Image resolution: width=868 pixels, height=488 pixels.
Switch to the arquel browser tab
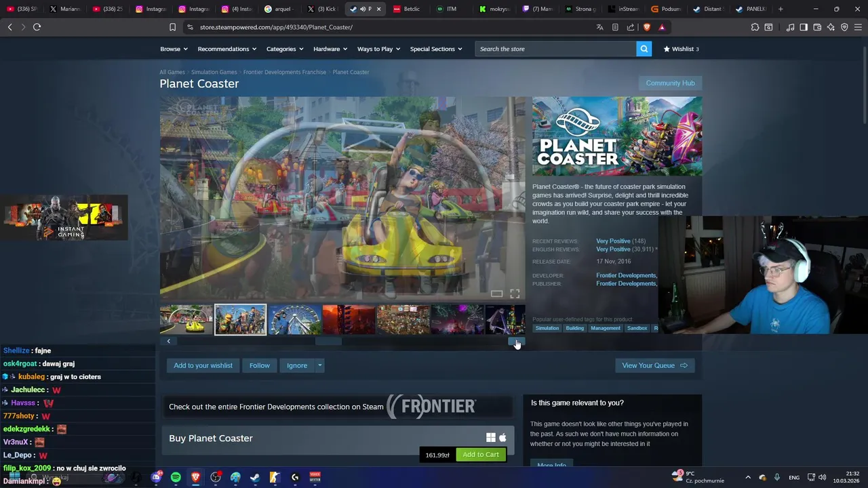279,9
